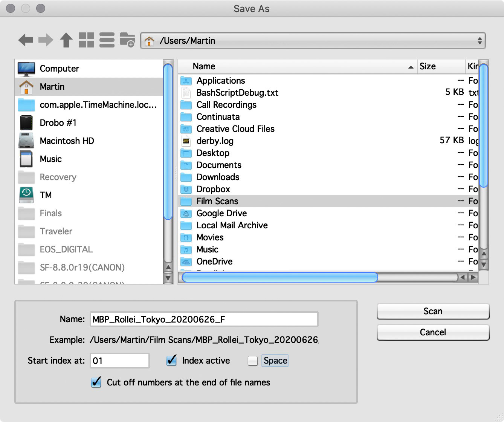Screen dimensions: 504x422
Task: Enable the Space checkbox
Action: tap(252, 361)
